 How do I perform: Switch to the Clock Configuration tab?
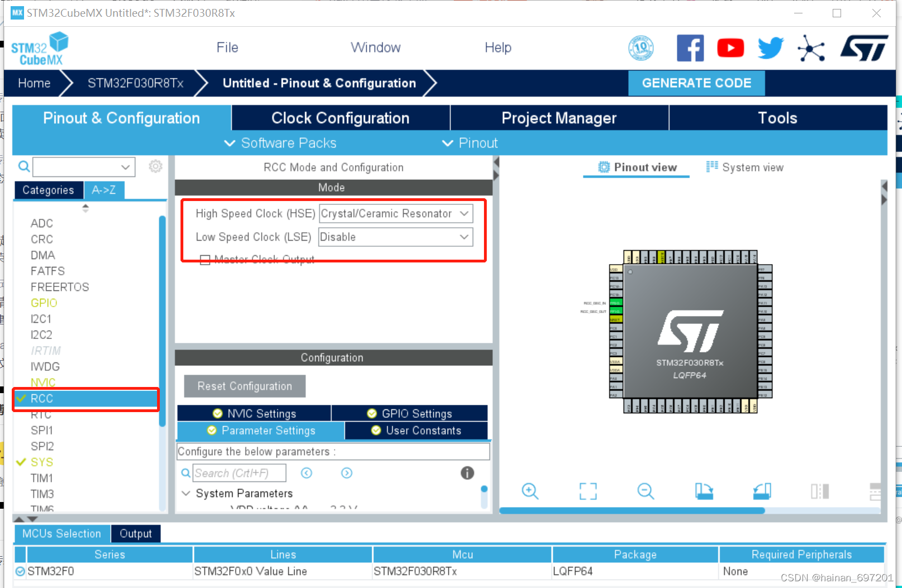(340, 118)
